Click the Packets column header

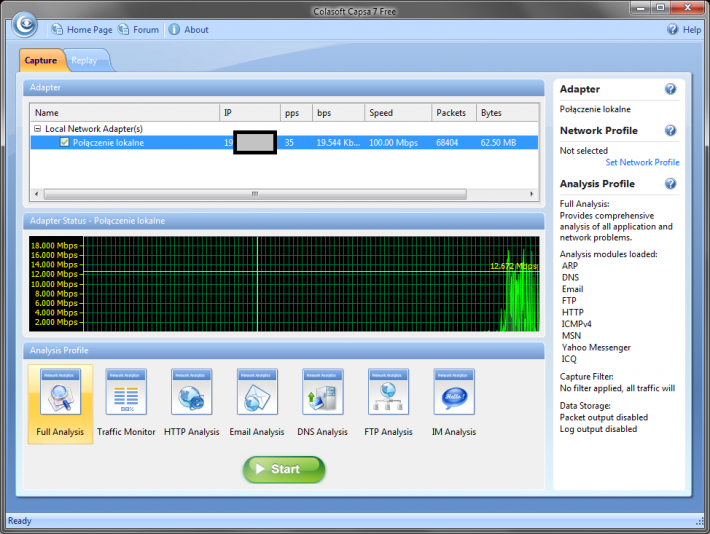[x=454, y=113]
